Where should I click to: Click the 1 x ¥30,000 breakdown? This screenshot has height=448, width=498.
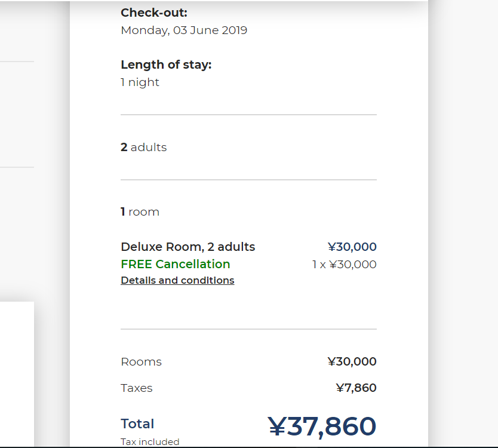344,265
